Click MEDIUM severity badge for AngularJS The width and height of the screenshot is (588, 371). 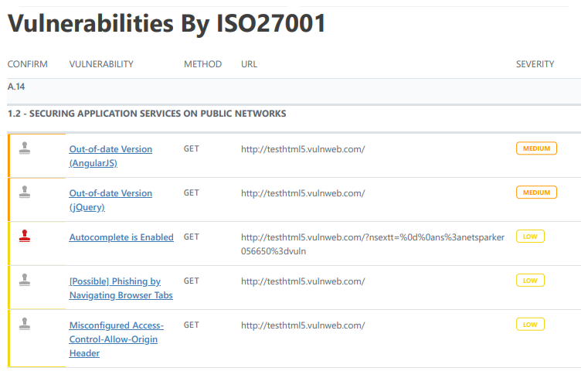536,148
